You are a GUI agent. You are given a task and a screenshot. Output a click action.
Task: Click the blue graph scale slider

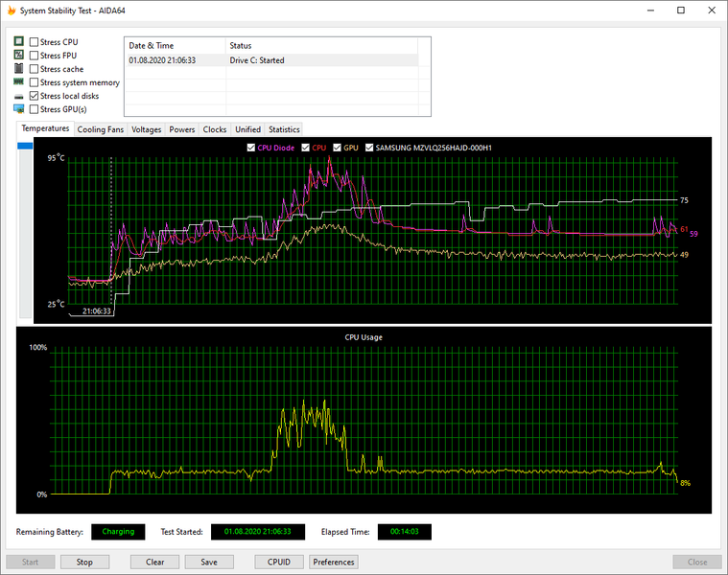point(25,146)
